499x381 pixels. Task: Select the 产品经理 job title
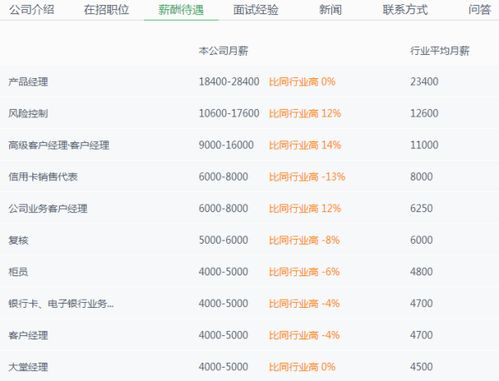(28, 82)
